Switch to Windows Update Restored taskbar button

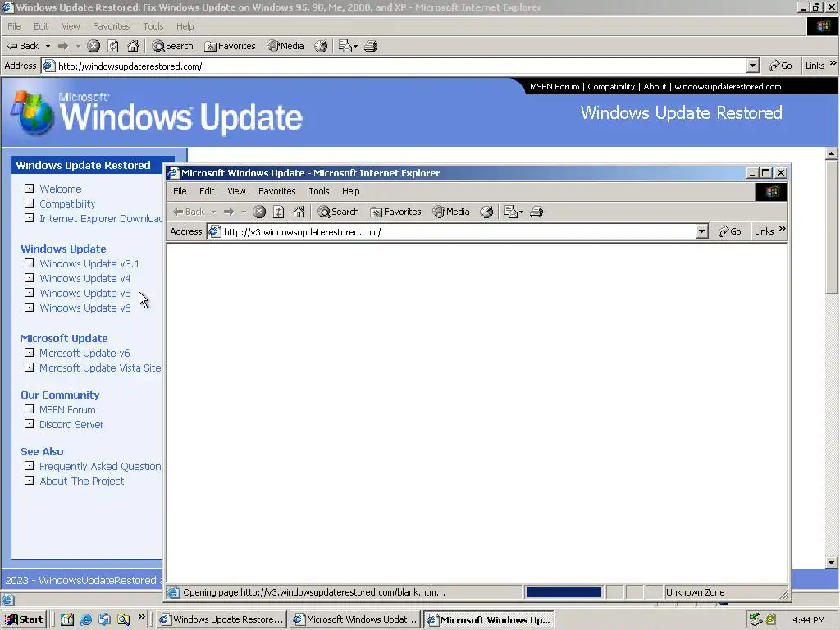click(221, 620)
